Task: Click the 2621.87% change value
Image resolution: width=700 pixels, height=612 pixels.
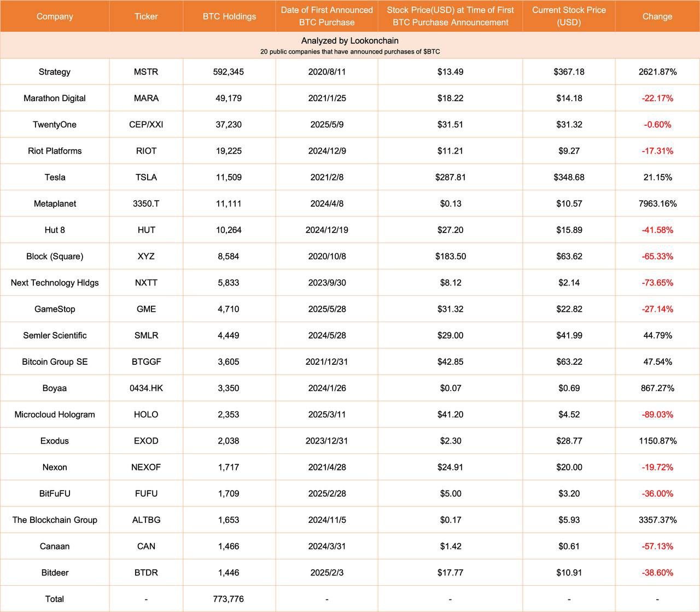Action: point(657,72)
